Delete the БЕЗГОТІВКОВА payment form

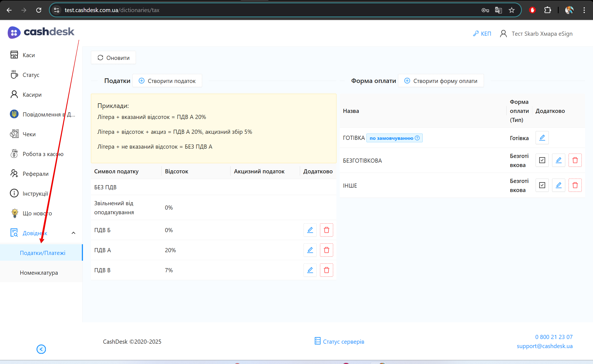coord(575,160)
